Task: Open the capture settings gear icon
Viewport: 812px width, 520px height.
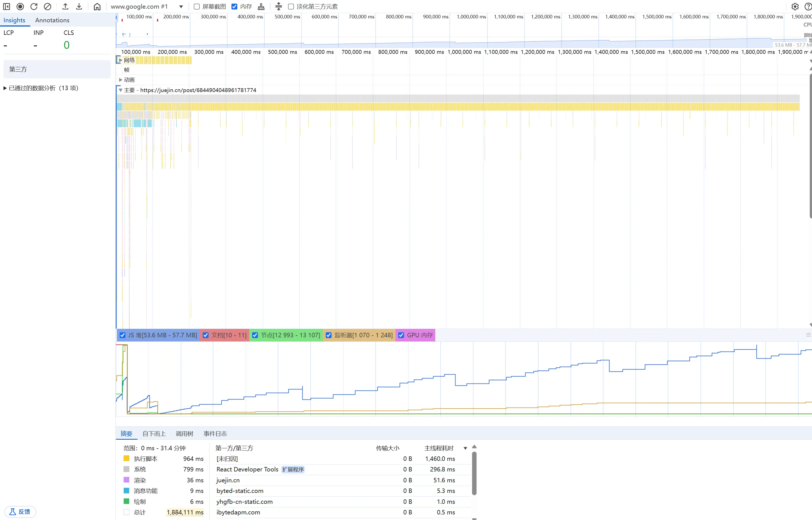Action: pyautogui.click(x=795, y=6)
